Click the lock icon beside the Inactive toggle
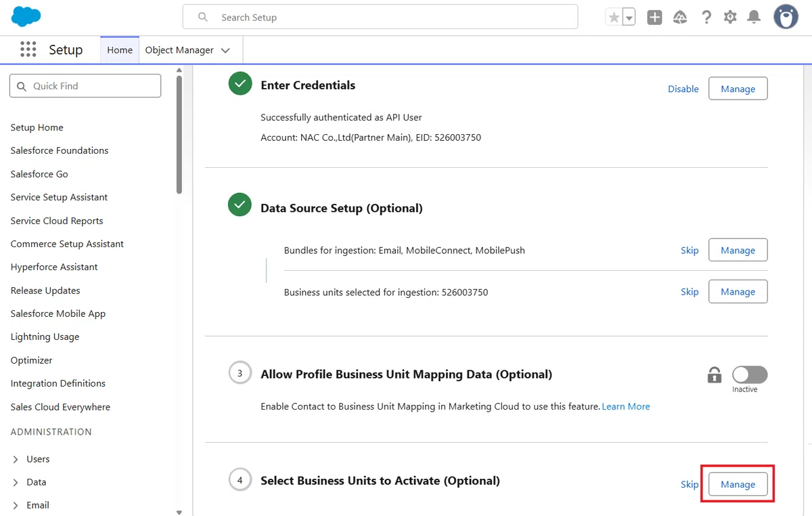 [715, 374]
